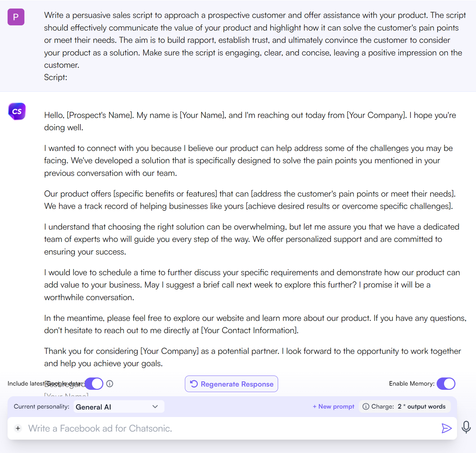Viewport: 476px width, 453px height.
Task: Click the purple P user avatar
Action: click(16, 17)
